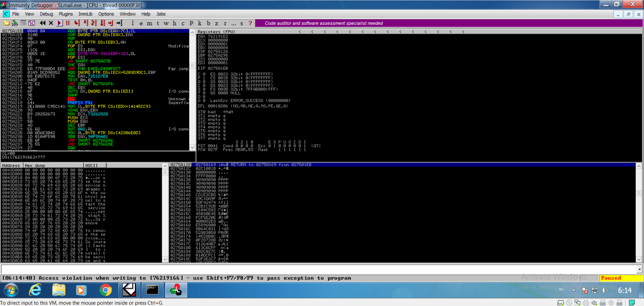
Task: Open the Windows Start menu orb
Action: tap(11, 290)
